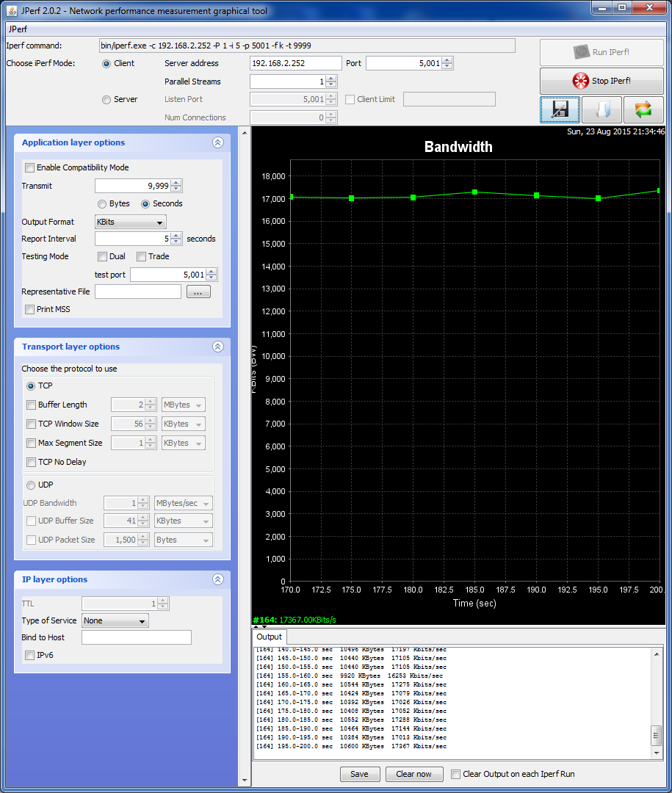Screen dimensions: 672x793
Task: Collapse the Application layer options panel
Action: (217, 143)
